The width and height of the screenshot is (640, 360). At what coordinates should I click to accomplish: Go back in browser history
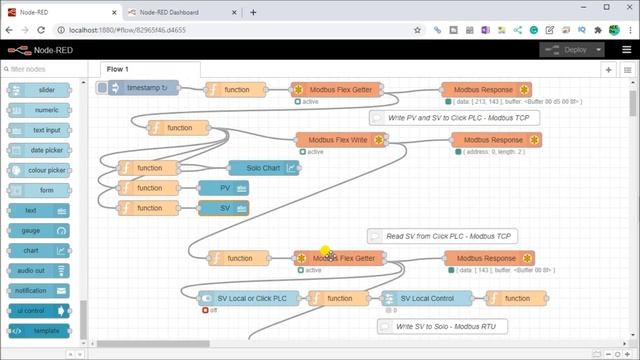coord(9,30)
